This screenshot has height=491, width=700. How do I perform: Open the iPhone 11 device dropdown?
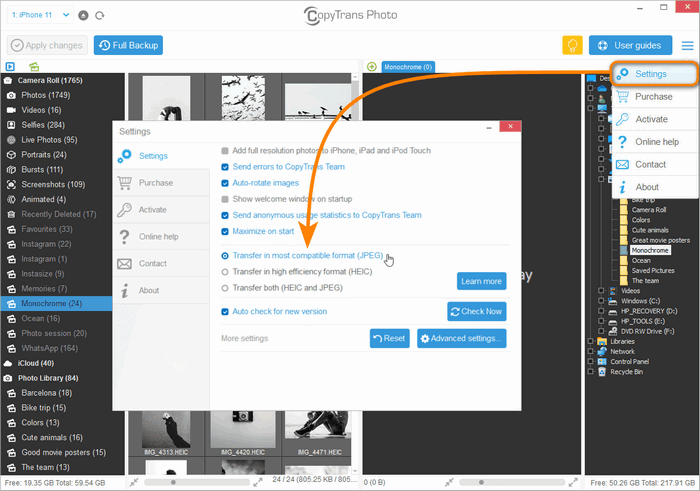pos(40,15)
